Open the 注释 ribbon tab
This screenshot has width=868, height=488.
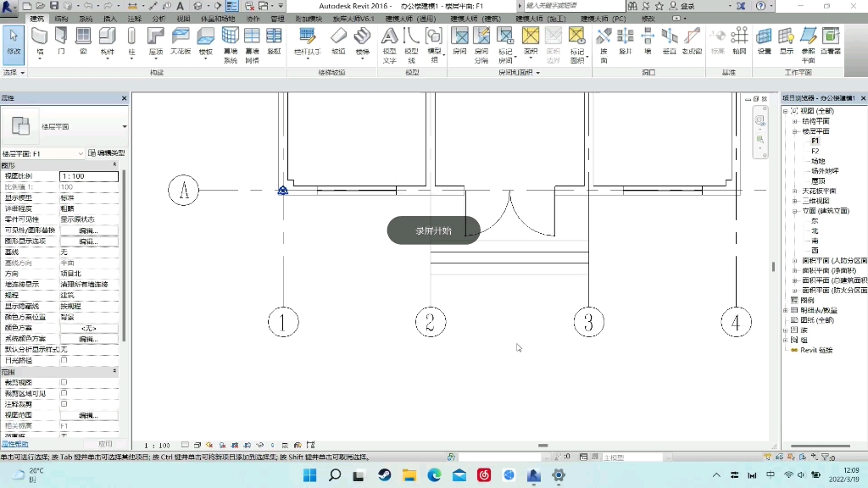coord(135,19)
